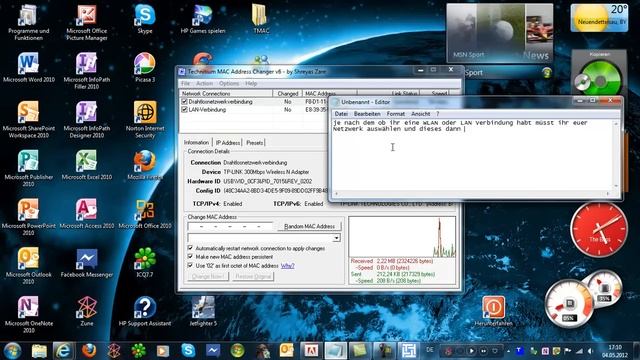The height and width of the screenshot is (360, 640).
Task: Click the red clock gadget
Action: (599, 230)
